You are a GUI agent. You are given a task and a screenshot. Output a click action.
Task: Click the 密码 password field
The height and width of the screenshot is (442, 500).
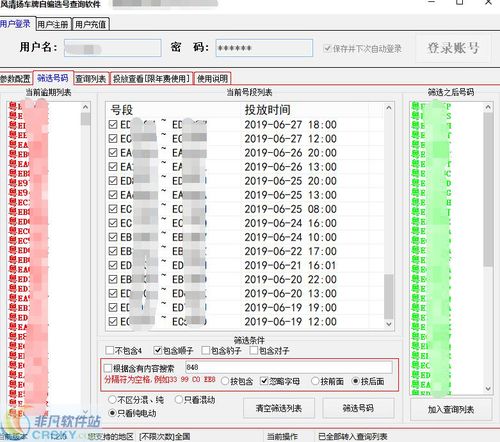264,48
